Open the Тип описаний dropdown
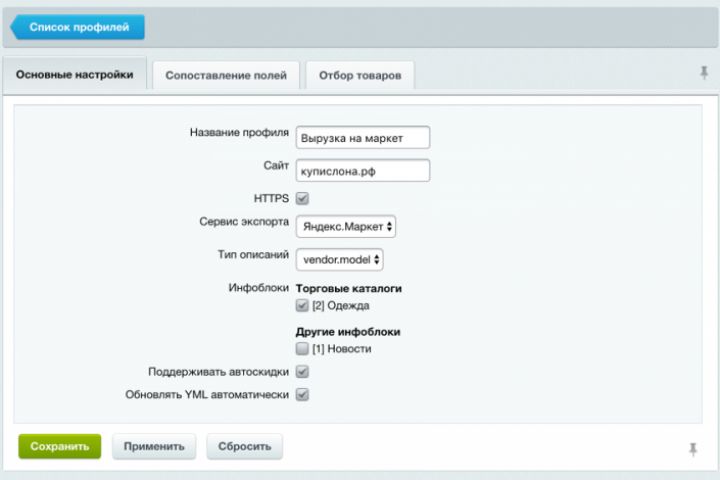Viewport: 720px width, 480px height. coord(340,259)
